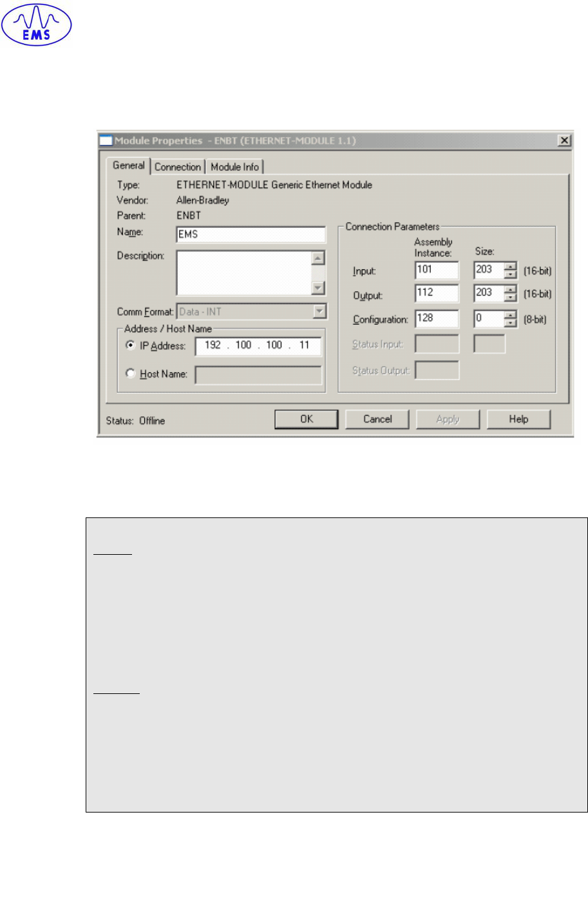Open the Comm Format dropdown
Image resolution: width=588 pixels, height=924 pixels.
pyautogui.click(x=251, y=312)
